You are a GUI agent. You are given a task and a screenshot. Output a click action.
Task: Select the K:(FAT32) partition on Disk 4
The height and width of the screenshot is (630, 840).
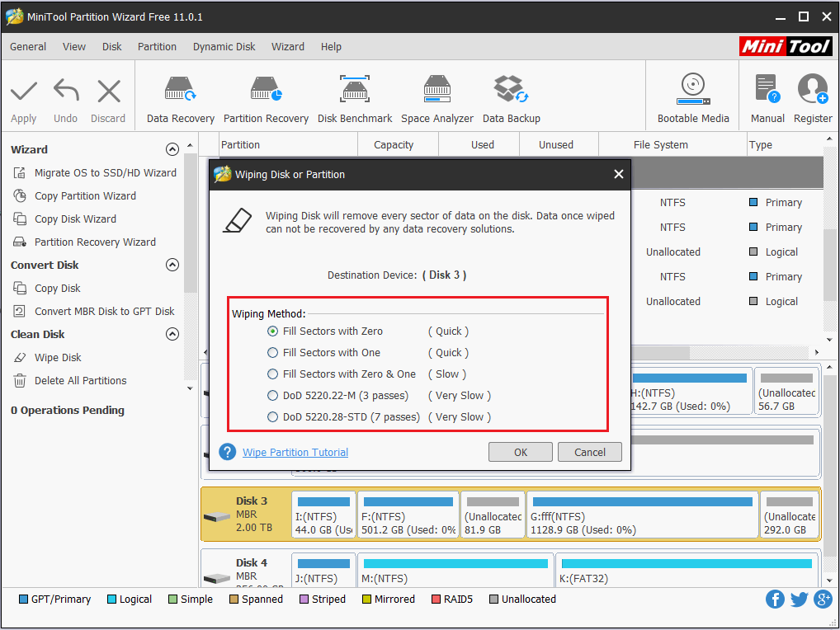click(x=687, y=571)
